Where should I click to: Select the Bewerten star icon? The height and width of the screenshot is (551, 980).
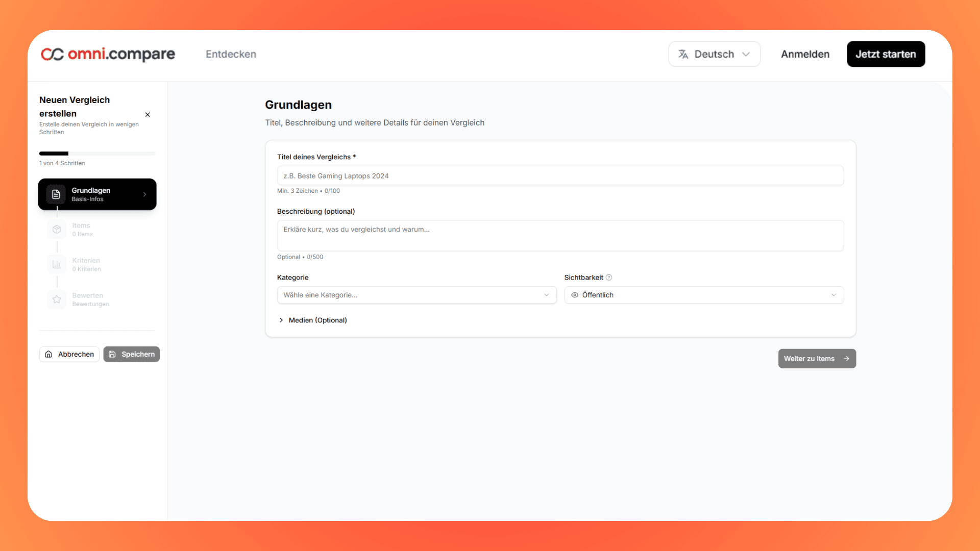tap(57, 299)
